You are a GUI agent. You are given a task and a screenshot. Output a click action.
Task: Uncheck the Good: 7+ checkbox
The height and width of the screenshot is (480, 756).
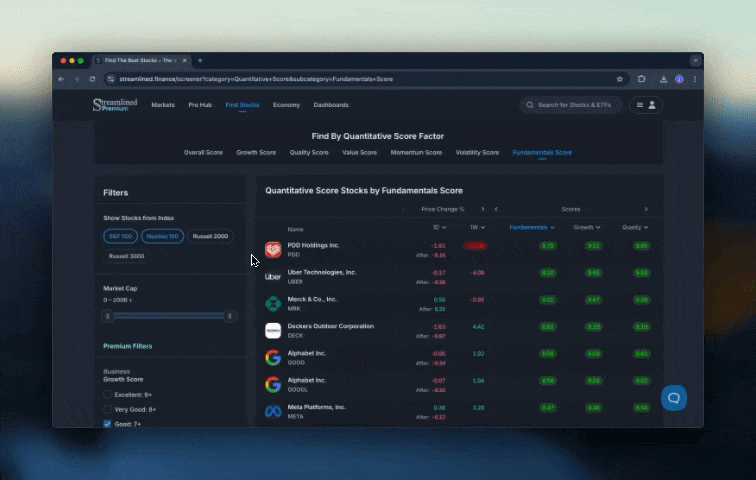(x=107, y=424)
